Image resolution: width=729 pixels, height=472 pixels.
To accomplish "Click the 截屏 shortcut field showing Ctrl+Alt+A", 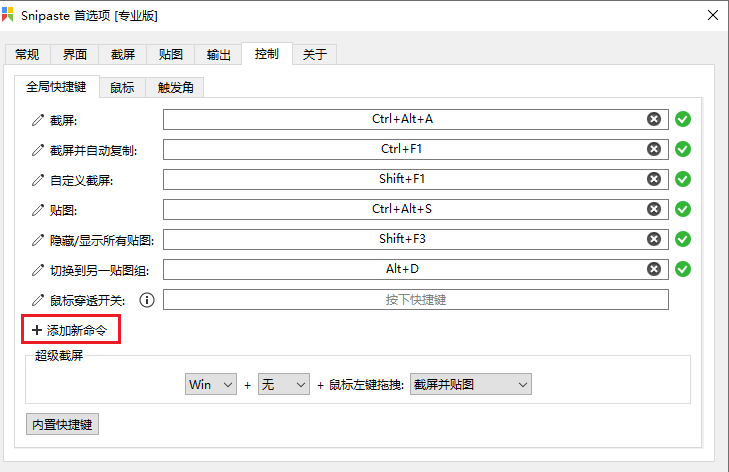I will pos(416,120).
